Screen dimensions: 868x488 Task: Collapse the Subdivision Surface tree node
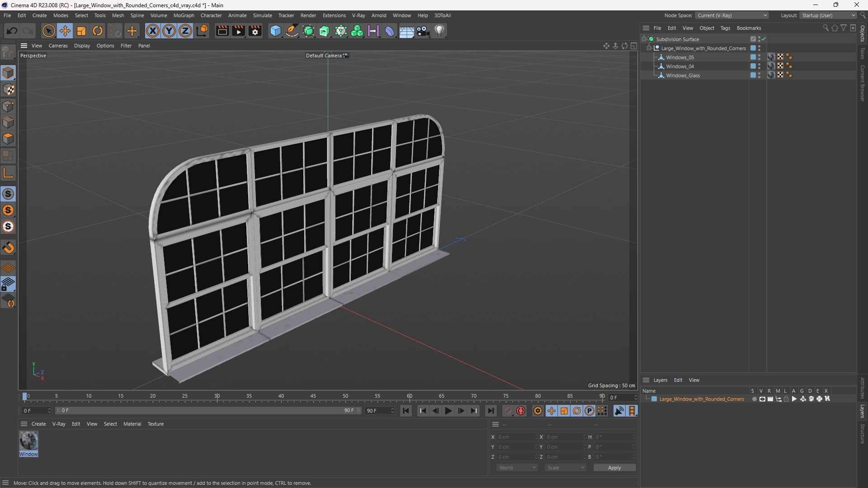coord(644,39)
